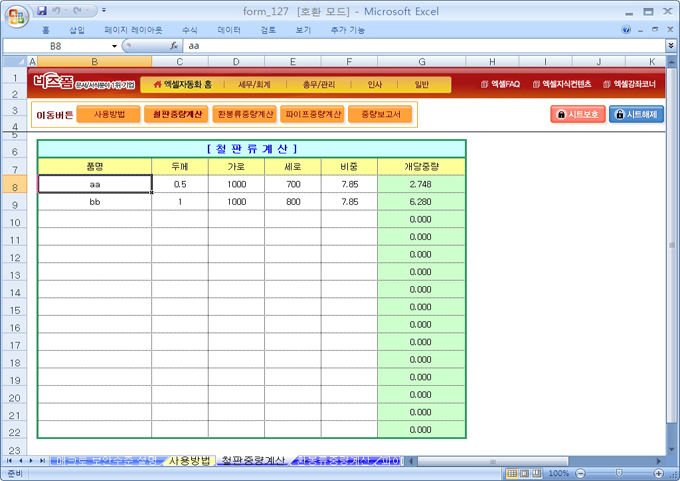680x481 pixels.
Task: Open the 삽입 ribbon tab
Action: click(x=77, y=30)
